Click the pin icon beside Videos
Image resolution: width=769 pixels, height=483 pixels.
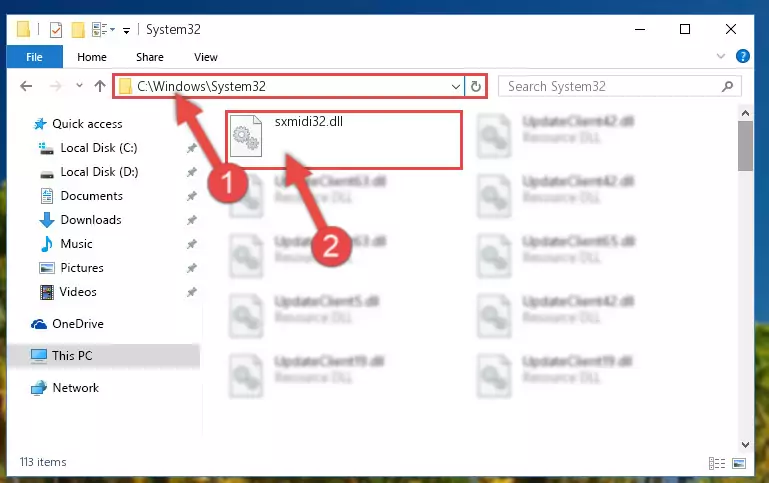pos(191,292)
